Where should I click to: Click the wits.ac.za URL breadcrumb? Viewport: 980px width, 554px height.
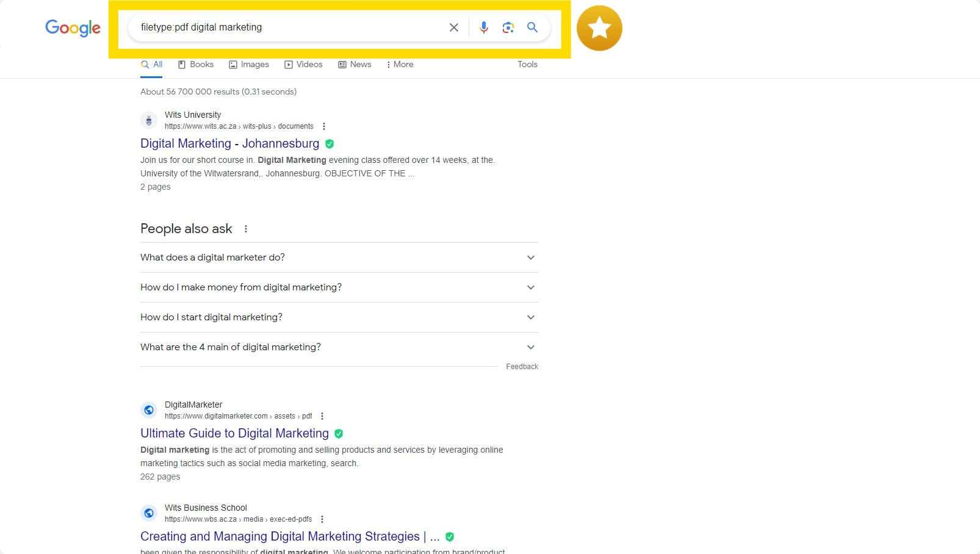239,126
